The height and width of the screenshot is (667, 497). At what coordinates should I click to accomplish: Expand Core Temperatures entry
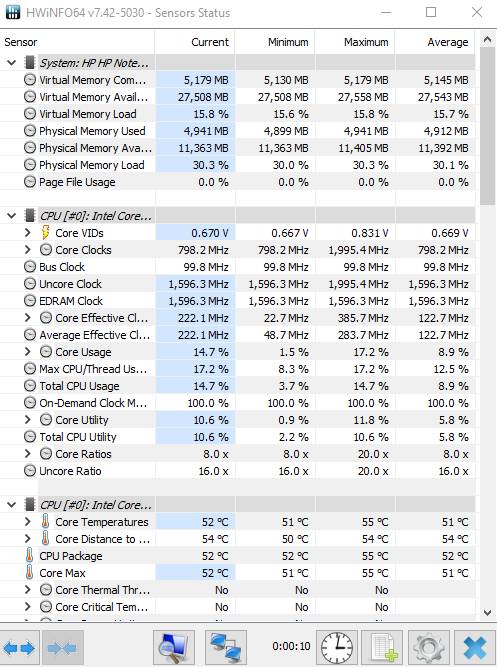tap(28, 522)
